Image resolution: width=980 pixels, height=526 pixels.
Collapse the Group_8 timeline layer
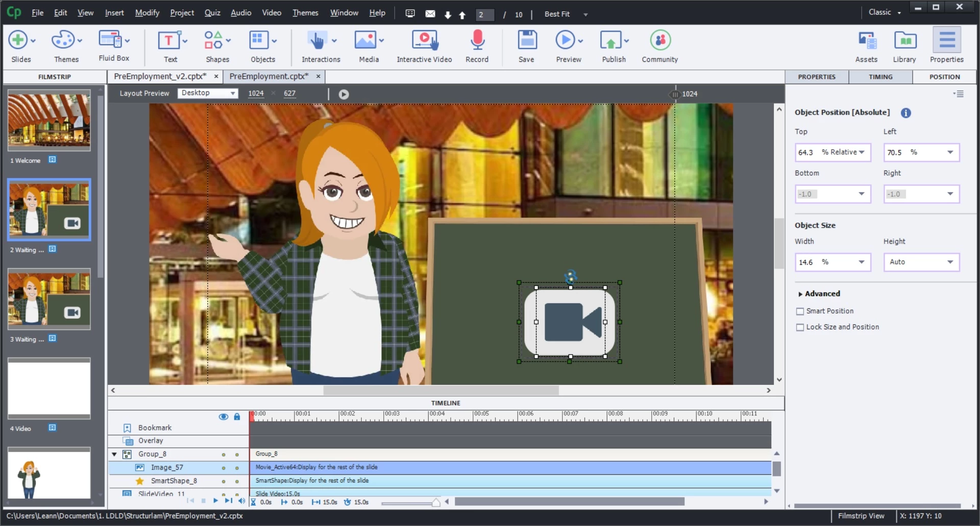tap(114, 454)
